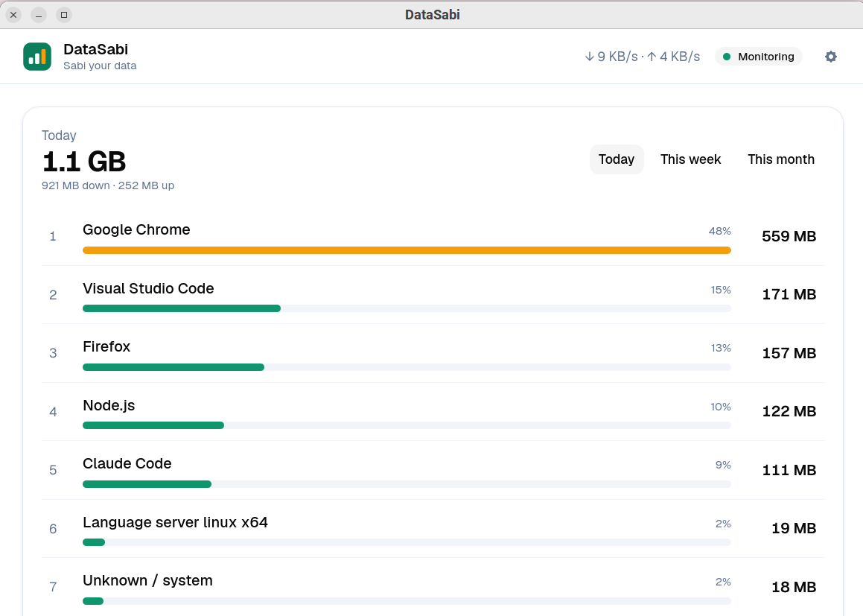Select Language server linux x64 row name
The height and width of the screenshot is (616, 863).
pyautogui.click(x=175, y=522)
